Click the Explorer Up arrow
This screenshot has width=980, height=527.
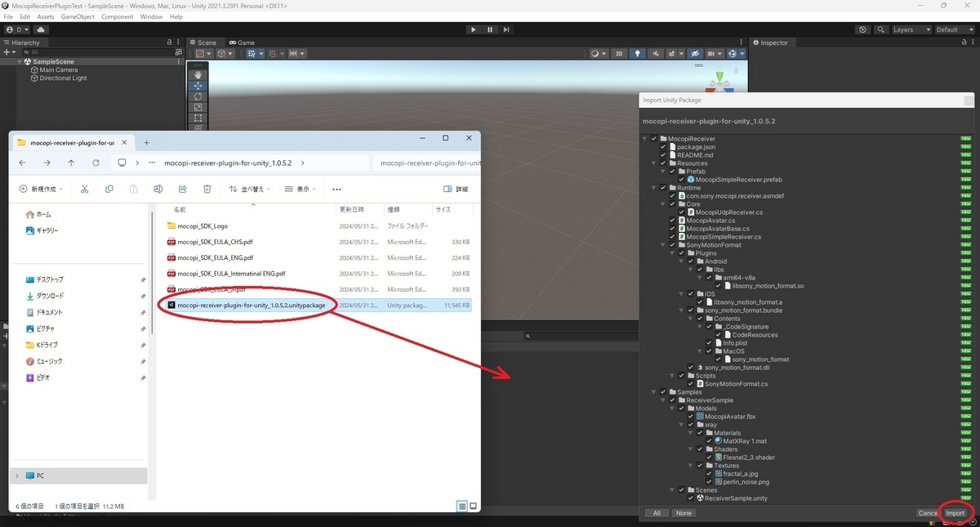coord(71,163)
